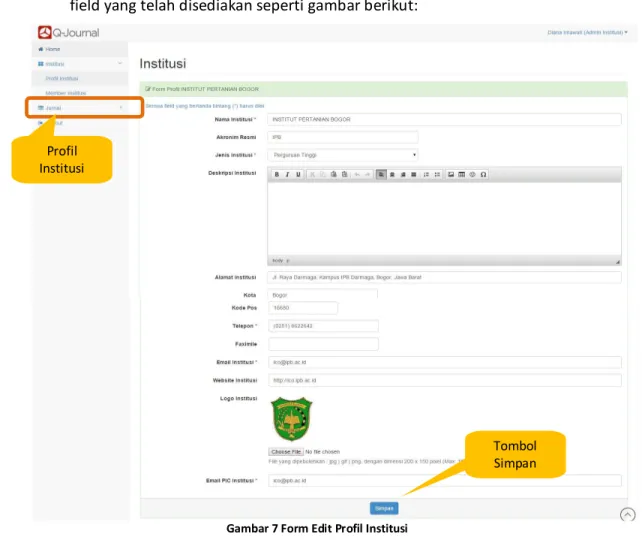The image size is (642, 549).
Task: Click the omega special character icon
Action: [x=484, y=174]
